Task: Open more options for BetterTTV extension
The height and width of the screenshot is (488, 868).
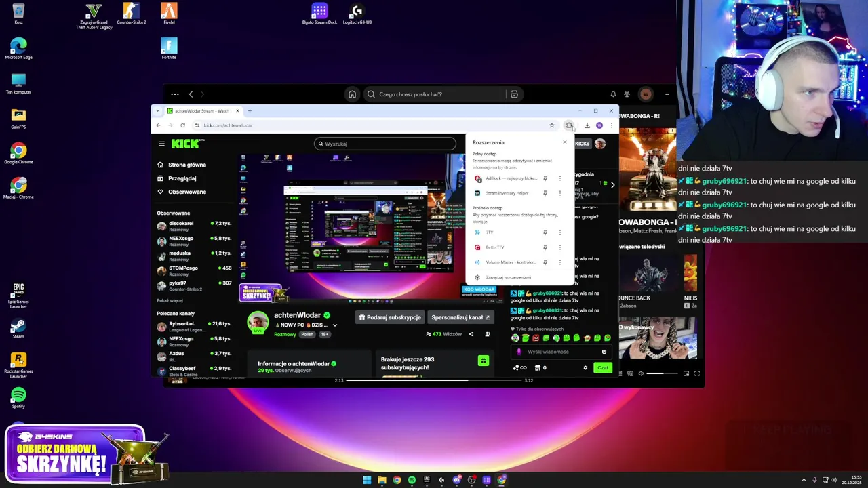Action: click(x=560, y=247)
